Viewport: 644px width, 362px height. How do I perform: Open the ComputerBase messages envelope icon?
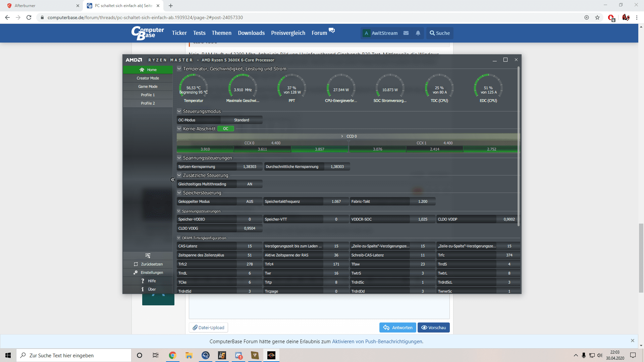pyautogui.click(x=406, y=33)
